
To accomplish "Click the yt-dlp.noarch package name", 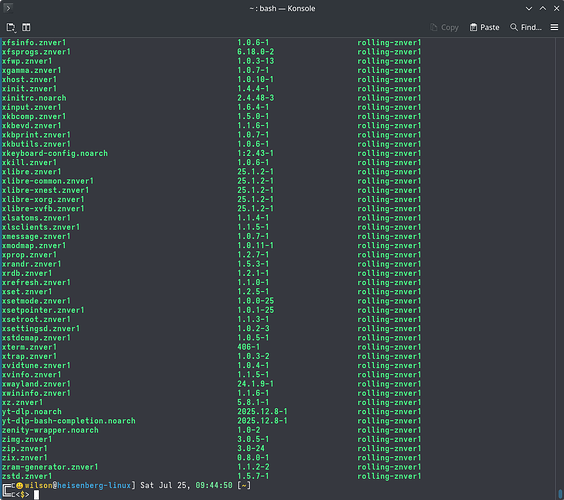I will (32, 412).
